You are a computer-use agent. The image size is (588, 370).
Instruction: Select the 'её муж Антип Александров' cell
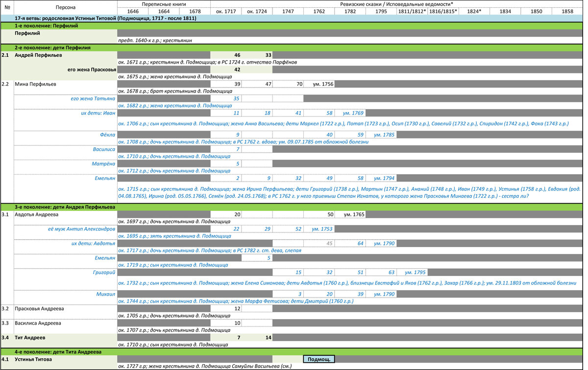point(65,229)
